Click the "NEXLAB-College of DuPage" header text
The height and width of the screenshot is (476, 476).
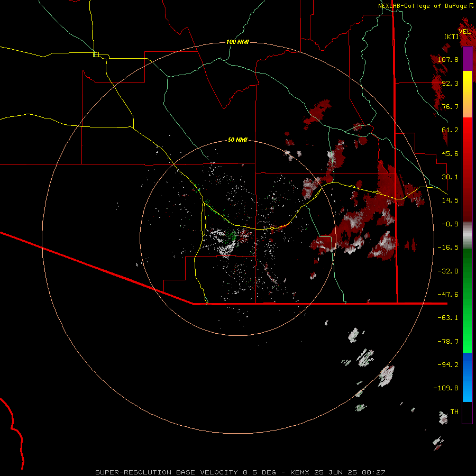pyautogui.click(x=422, y=6)
